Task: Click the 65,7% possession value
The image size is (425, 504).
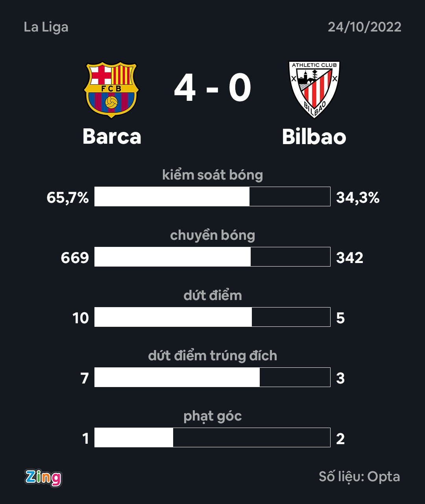Action: click(68, 198)
